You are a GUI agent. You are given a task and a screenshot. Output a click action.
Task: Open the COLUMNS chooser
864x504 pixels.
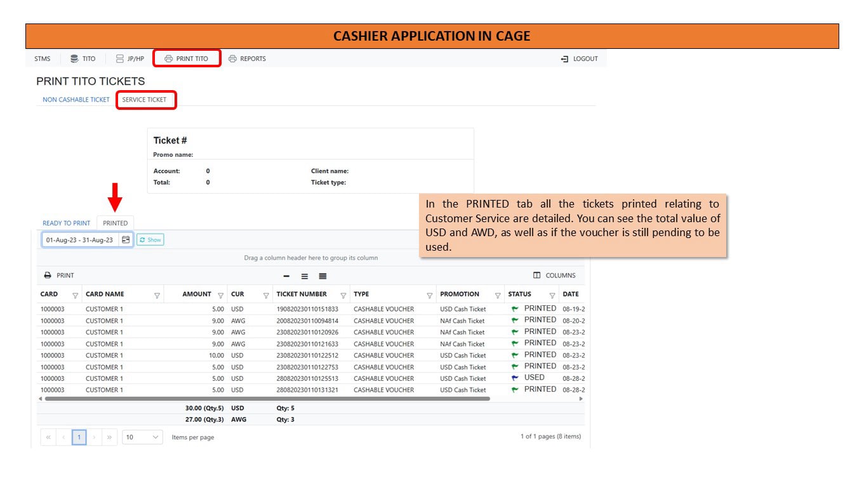(x=554, y=275)
